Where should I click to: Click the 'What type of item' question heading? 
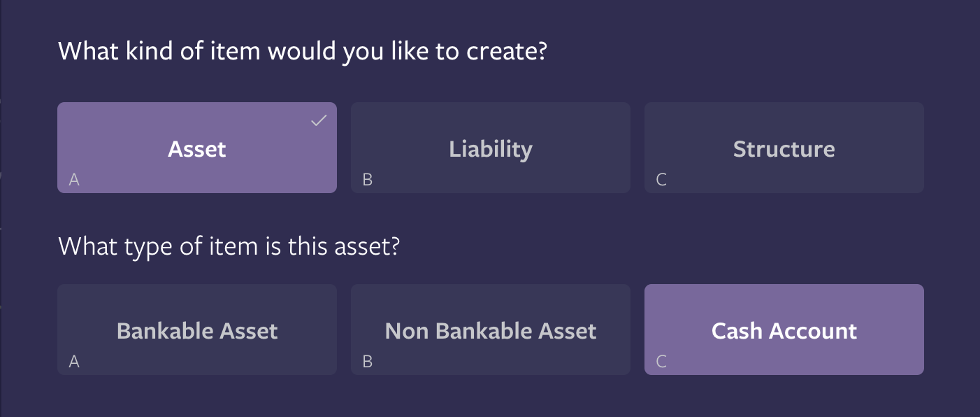coord(228,246)
